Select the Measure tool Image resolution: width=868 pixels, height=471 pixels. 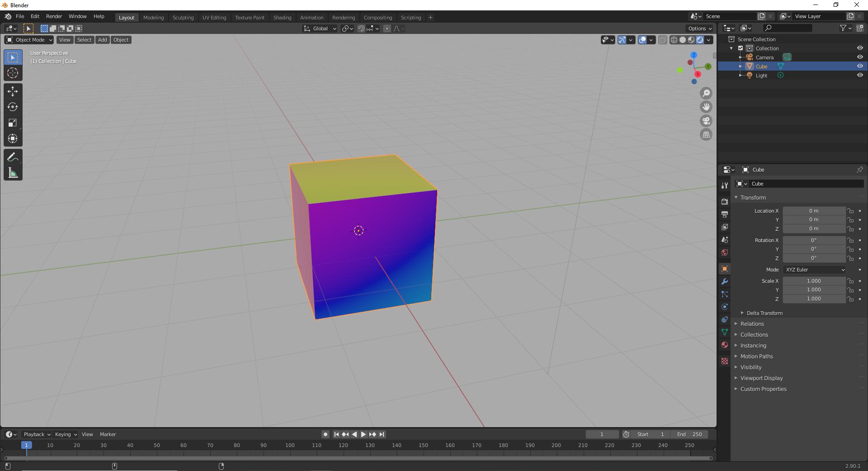[x=13, y=172]
